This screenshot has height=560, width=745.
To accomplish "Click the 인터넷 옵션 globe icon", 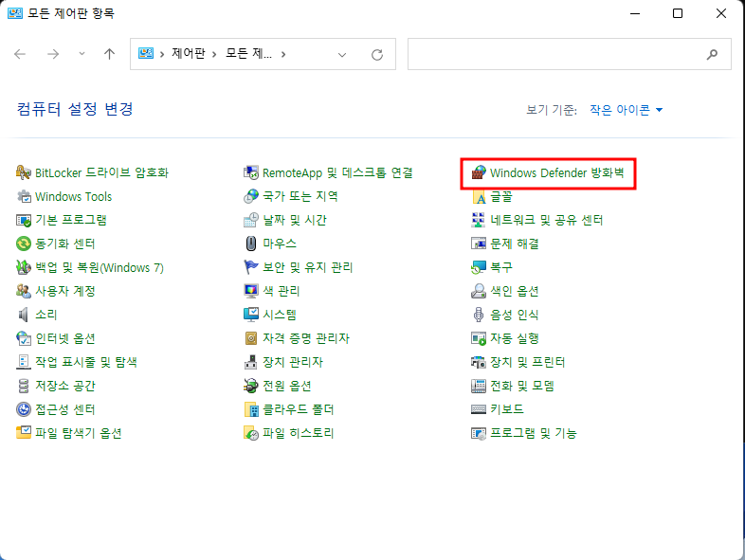I will click(x=24, y=338).
